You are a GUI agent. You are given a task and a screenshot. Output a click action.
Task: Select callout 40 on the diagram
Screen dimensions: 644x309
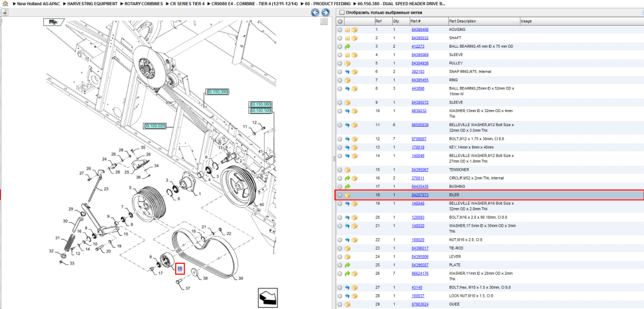point(261,204)
